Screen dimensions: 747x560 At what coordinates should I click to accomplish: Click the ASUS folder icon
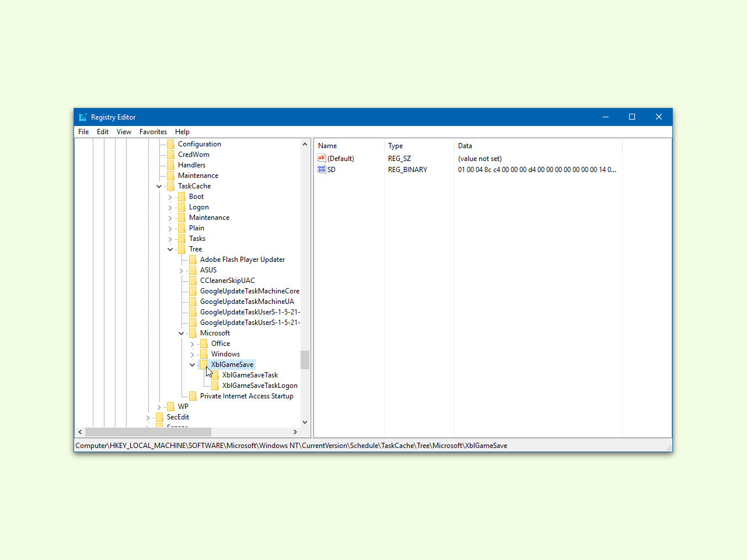193,270
